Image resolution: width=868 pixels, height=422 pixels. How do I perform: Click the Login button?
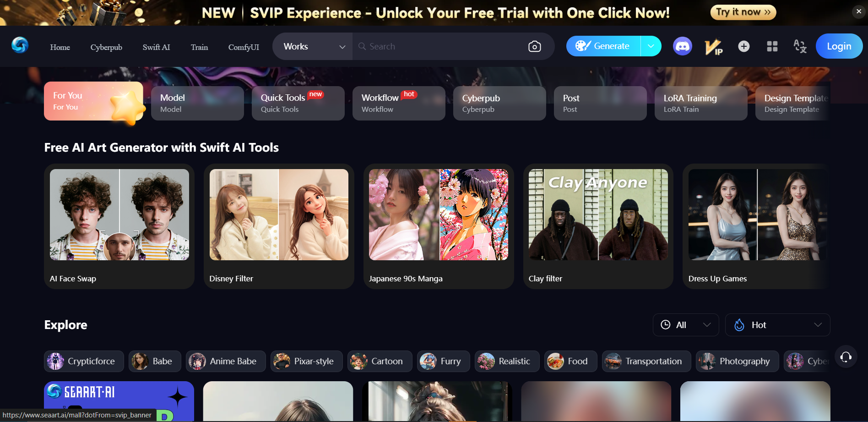point(839,46)
